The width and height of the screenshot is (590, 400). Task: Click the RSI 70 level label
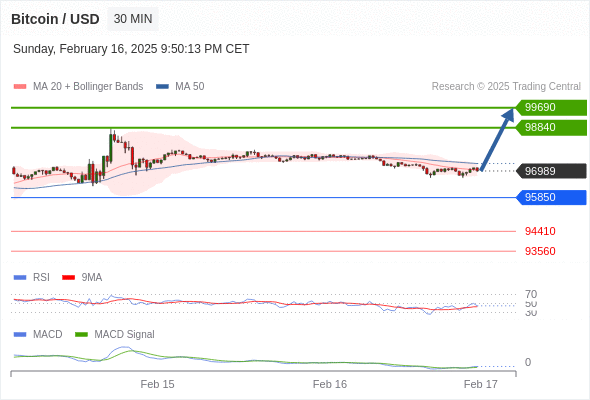pyautogui.click(x=531, y=294)
